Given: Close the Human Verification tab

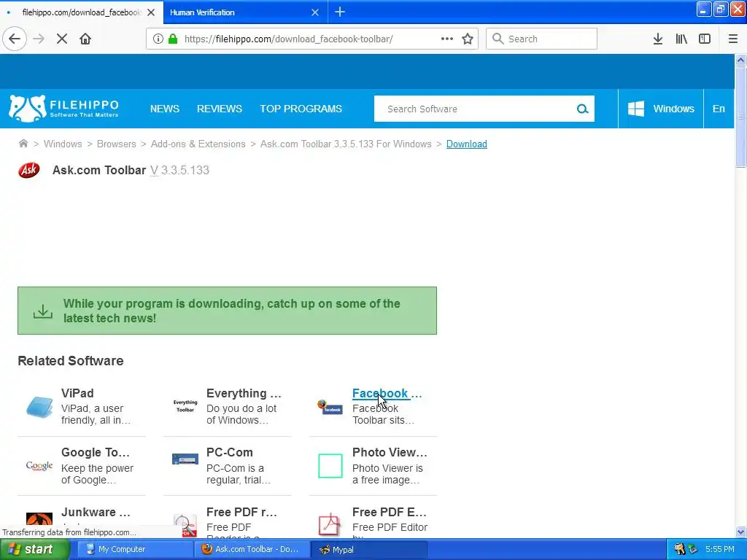Looking at the screenshot, I should (315, 12).
